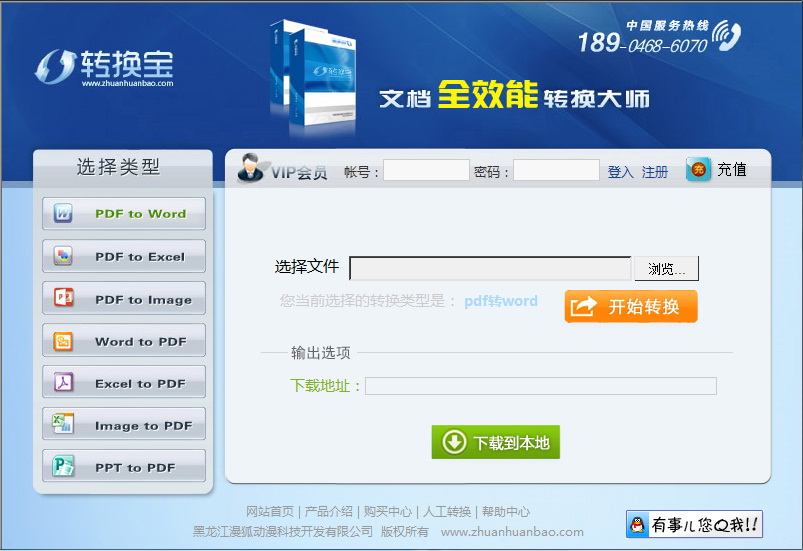The height and width of the screenshot is (551, 803).
Task: Choose PDF to Image conversion
Action: click(x=124, y=298)
